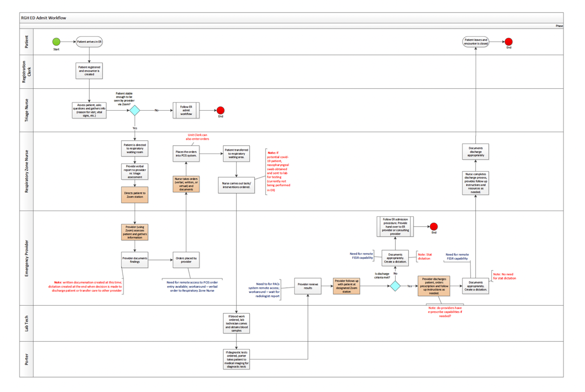This screenshot has height=392, width=585.
Task: Click the 'Yes' label after discharge decision
Action: pyautogui.click(x=409, y=286)
